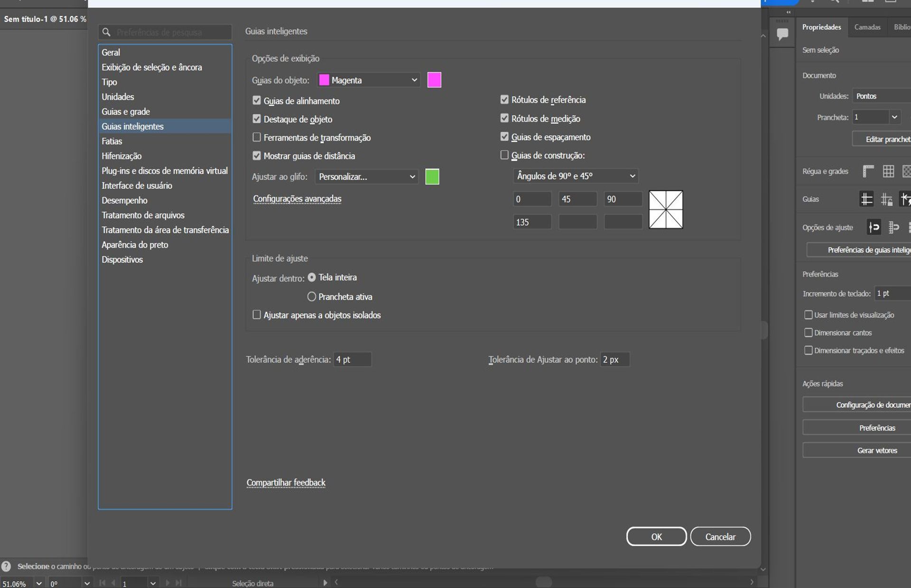The height and width of the screenshot is (588, 911).
Task: Open Guias do objeto Magenta dropdown
Action: tap(369, 80)
